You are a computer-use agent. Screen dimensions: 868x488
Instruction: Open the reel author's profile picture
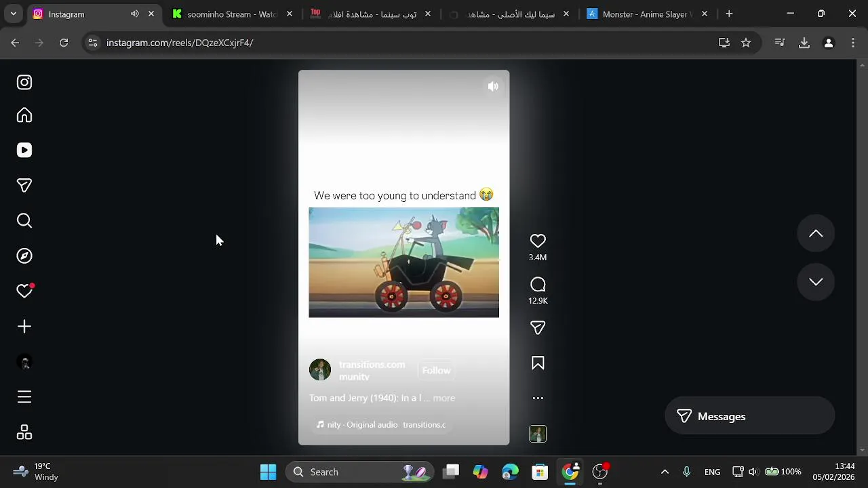tap(320, 370)
